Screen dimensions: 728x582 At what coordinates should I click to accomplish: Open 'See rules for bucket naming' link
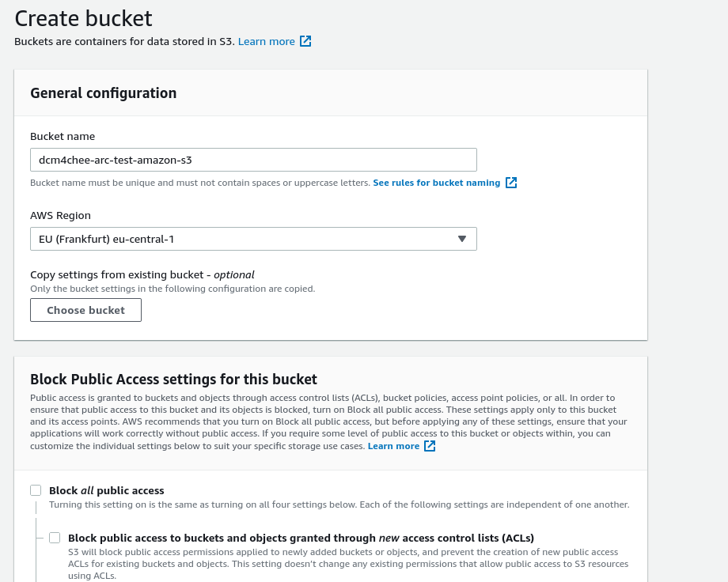pyautogui.click(x=437, y=183)
